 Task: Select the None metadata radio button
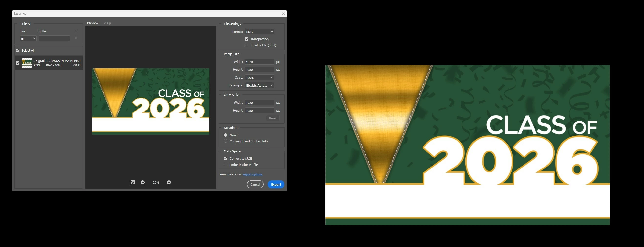point(226,135)
